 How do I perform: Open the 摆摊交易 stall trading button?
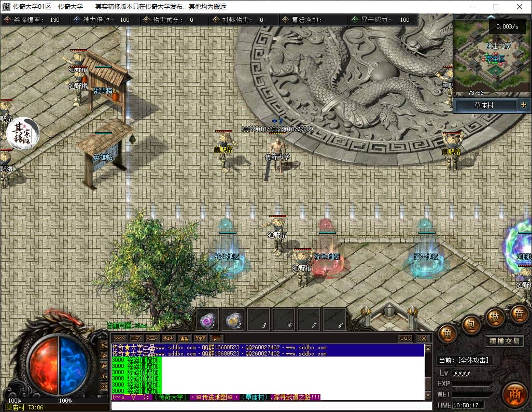504,341
